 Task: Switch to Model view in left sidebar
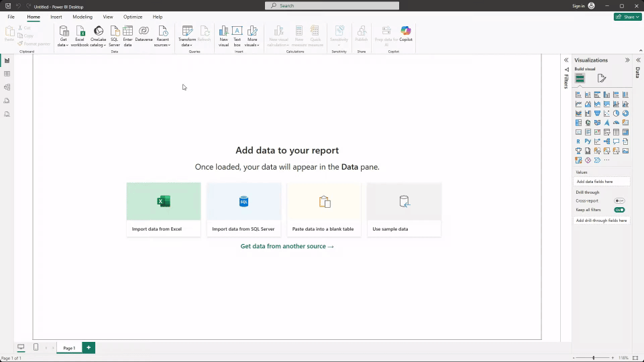[7, 87]
